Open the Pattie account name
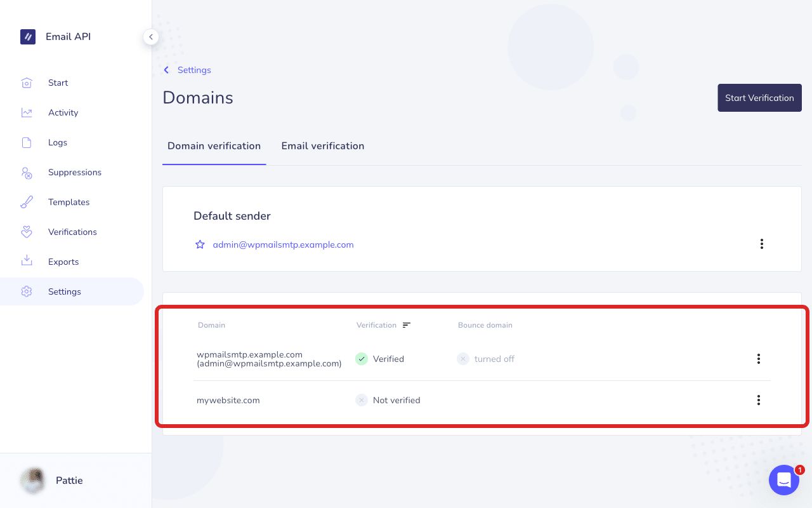This screenshot has width=812, height=508. (69, 481)
